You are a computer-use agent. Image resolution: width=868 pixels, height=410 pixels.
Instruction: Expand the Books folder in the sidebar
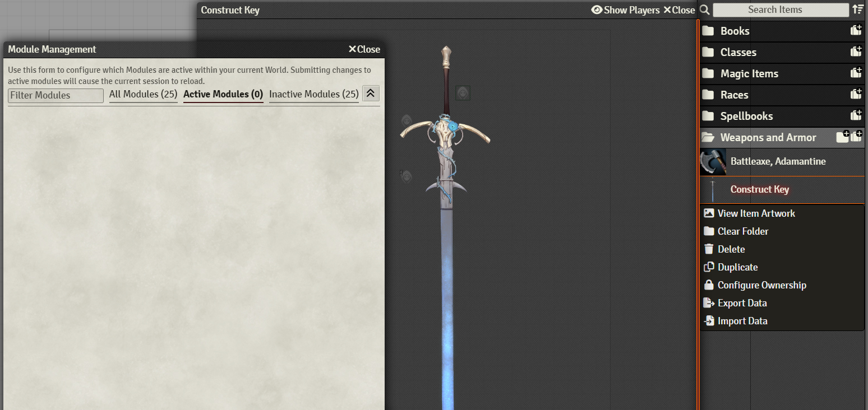735,31
